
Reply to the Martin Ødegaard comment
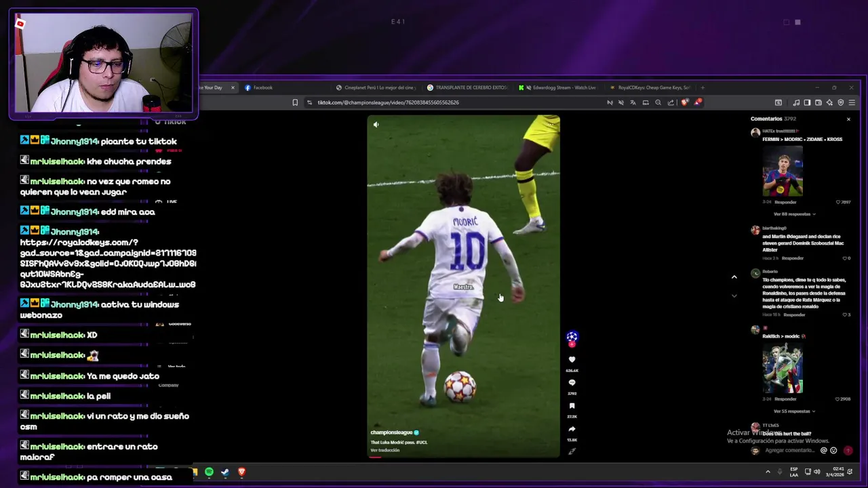click(x=792, y=258)
